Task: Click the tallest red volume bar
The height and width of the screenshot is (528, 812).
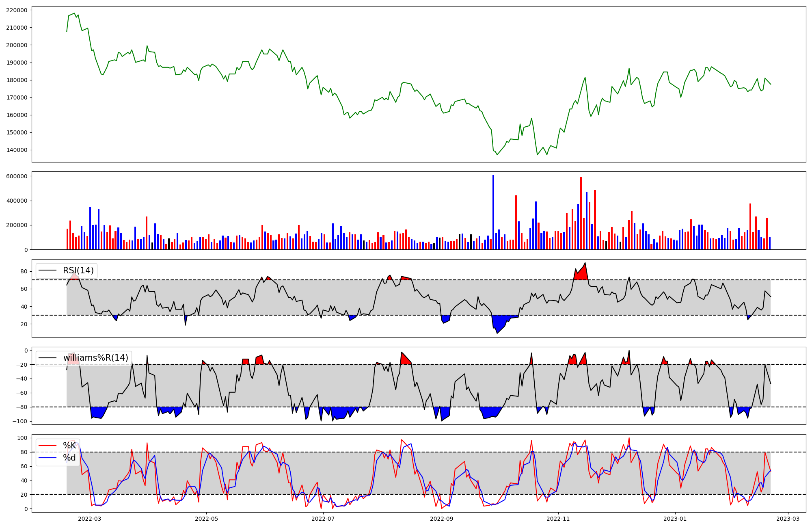Action: (581, 213)
